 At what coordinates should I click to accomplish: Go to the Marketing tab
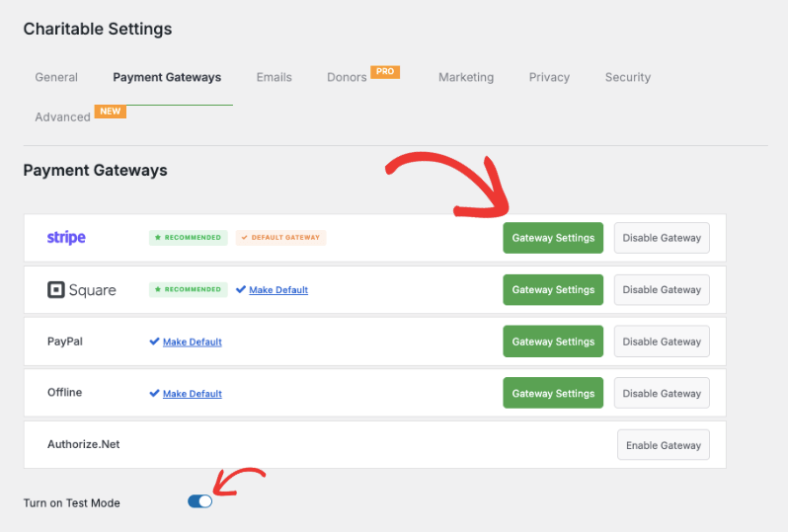(x=466, y=77)
